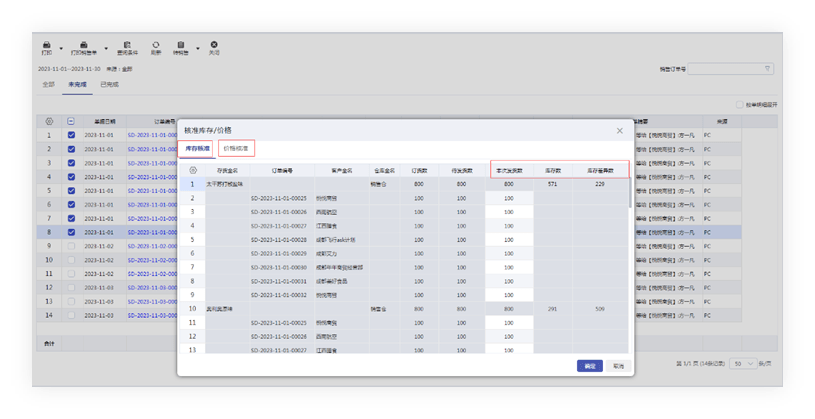Click the Close (关闭) toolbar icon
815x419 pixels.
coord(213,46)
